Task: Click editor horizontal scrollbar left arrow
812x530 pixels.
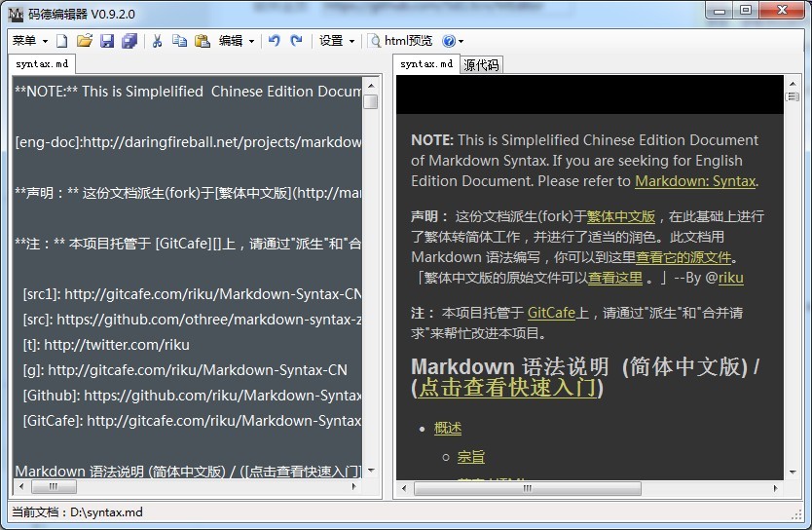Action: tap(21, 486)
